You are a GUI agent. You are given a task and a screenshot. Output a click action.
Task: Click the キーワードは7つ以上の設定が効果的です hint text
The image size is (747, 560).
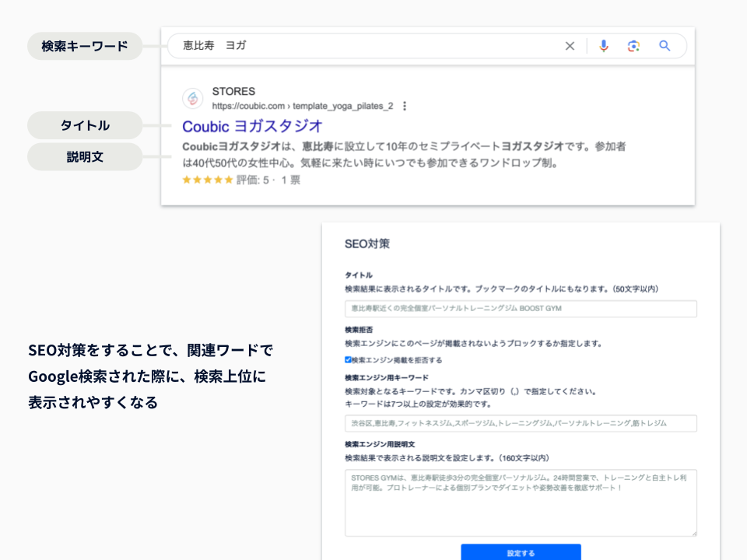point(418,404)
